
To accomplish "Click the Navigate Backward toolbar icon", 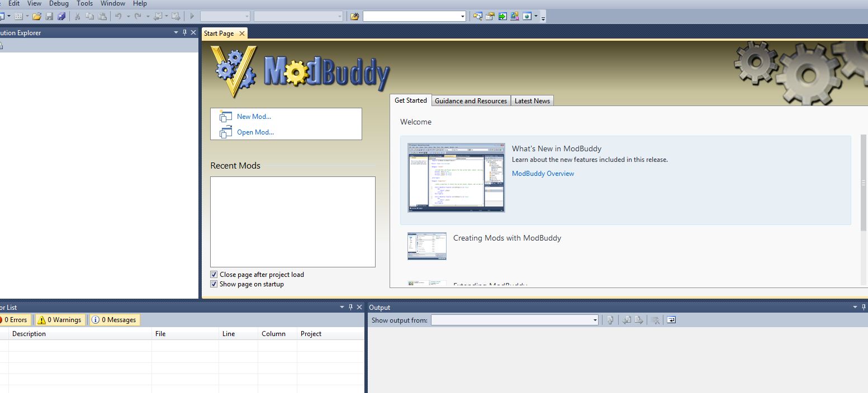I will (158, 16).
